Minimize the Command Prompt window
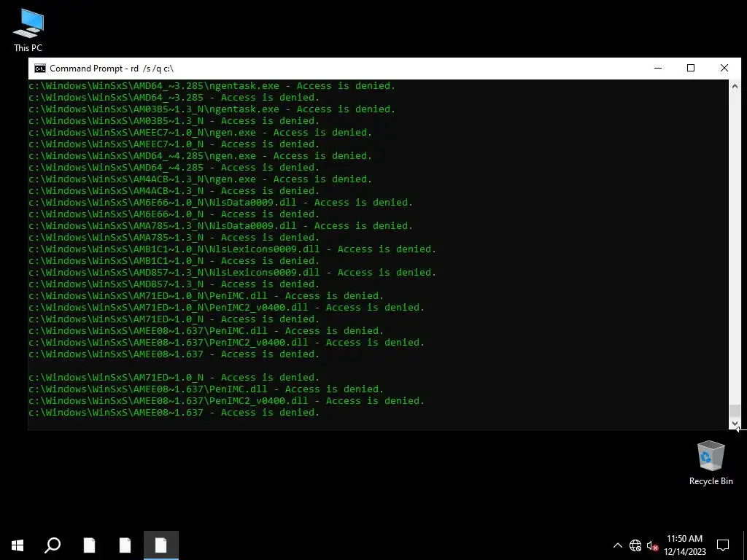The height and width of the screenshot is (560, 747). pos(658,68)
